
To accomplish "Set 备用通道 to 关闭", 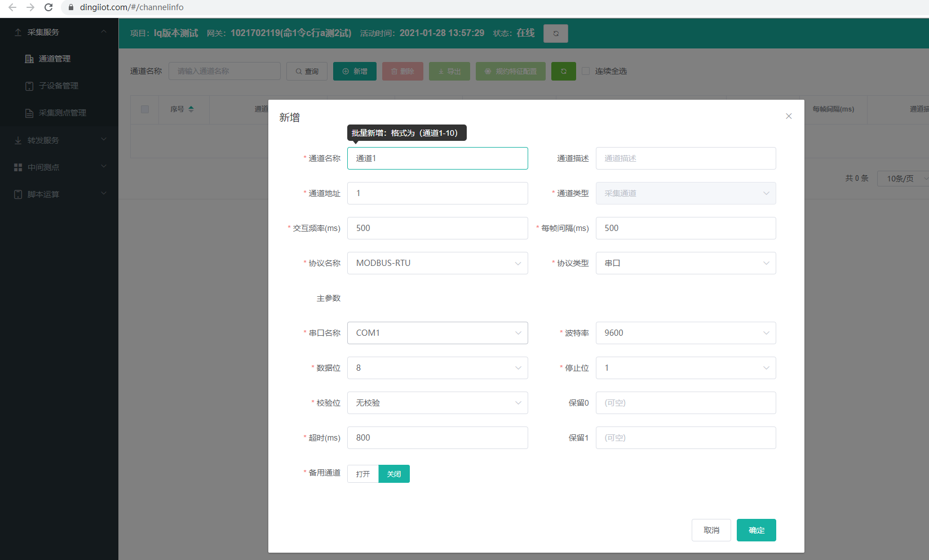I will coord(393,474).
